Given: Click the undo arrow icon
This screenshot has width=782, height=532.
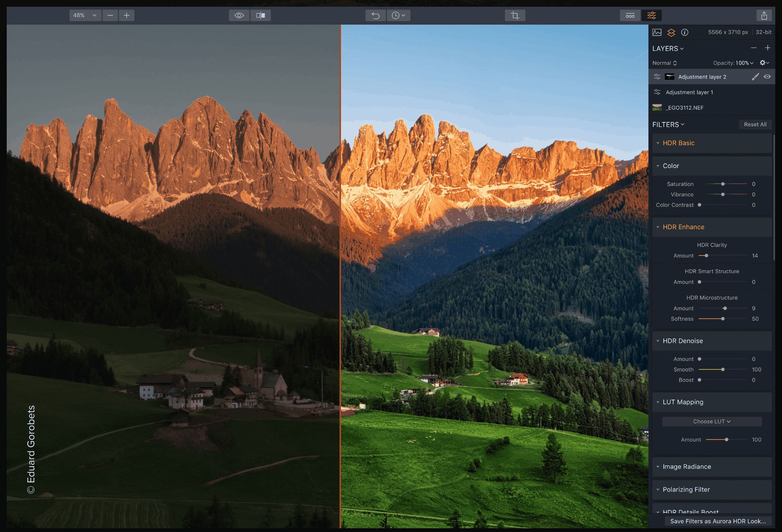Looking at the screenshot, I should pyautogui.click(x=375, y=15).
